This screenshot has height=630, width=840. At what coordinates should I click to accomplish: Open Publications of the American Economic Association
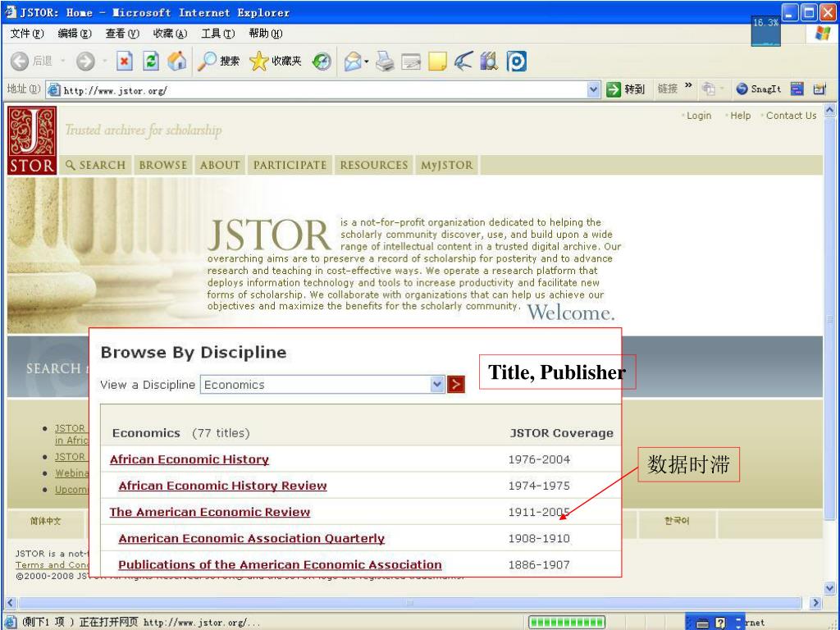point(280,564)
